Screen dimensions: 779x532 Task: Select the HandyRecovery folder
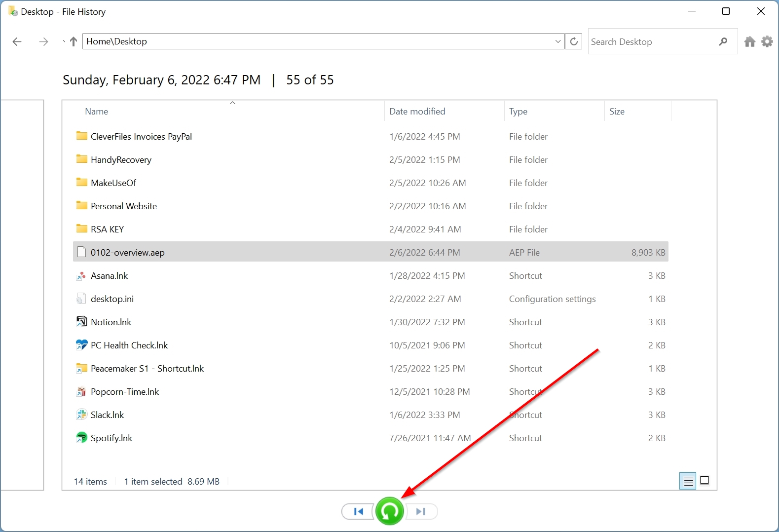click(x=121, y=160)
